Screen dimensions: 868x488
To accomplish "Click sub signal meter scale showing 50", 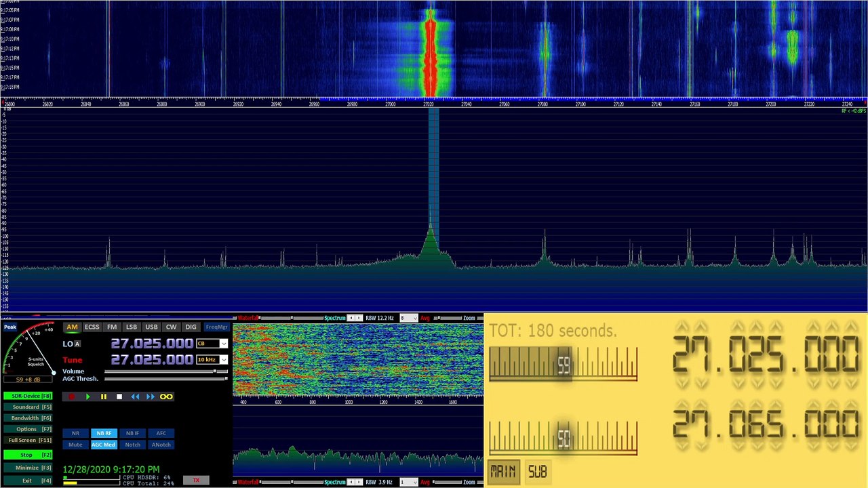I will pos(564,438).
